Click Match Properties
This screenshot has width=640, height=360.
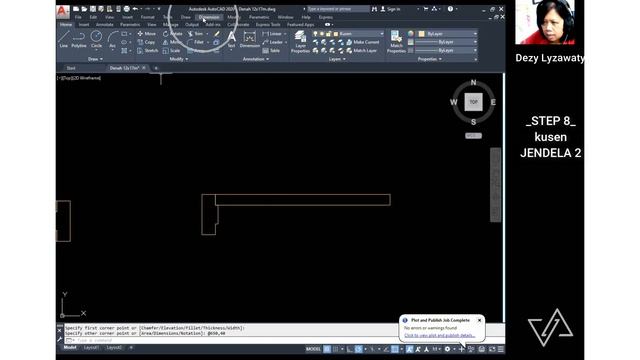[396, 42]
